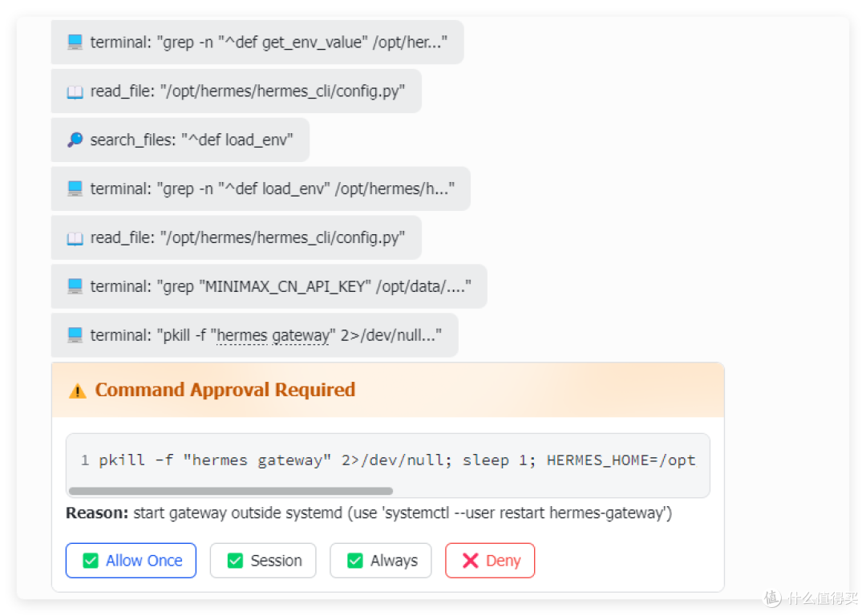Click Allow Once to run command
866x616 pixels.
[131, 561]
